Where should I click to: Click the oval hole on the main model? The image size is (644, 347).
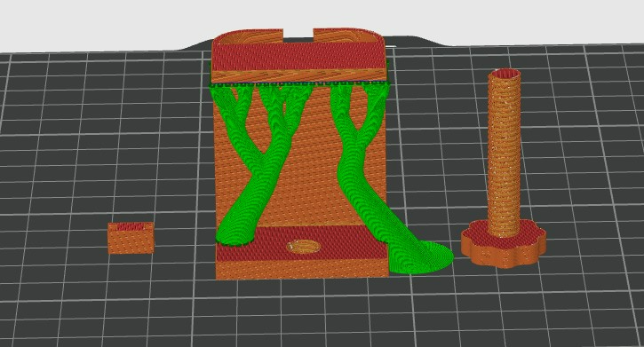point(304,247)
